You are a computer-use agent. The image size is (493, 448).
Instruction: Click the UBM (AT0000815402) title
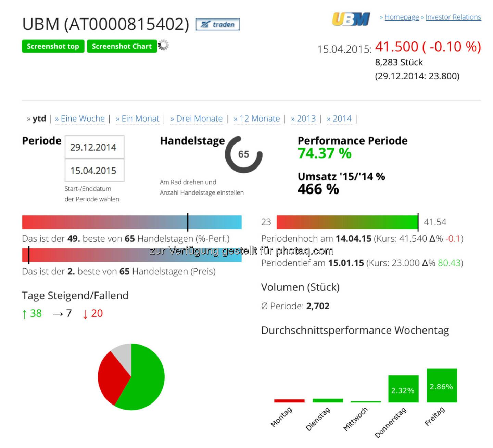tap(105, 24)
